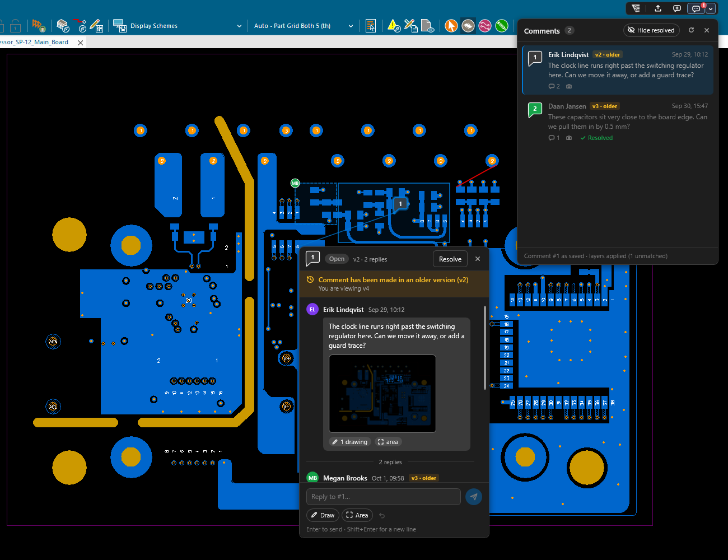Toggle Area selection mode

[x=357, y=515]
